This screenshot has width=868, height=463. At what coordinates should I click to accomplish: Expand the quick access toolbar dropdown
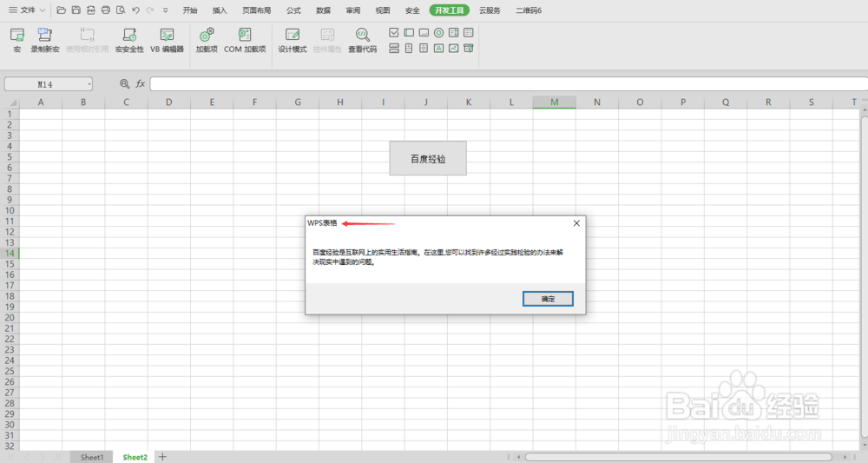click(166, 10)
